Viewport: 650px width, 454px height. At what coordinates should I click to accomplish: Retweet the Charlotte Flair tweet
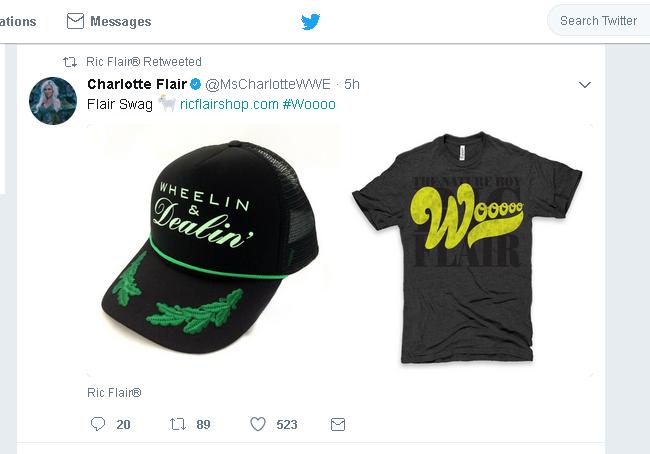tap(178, 424)
